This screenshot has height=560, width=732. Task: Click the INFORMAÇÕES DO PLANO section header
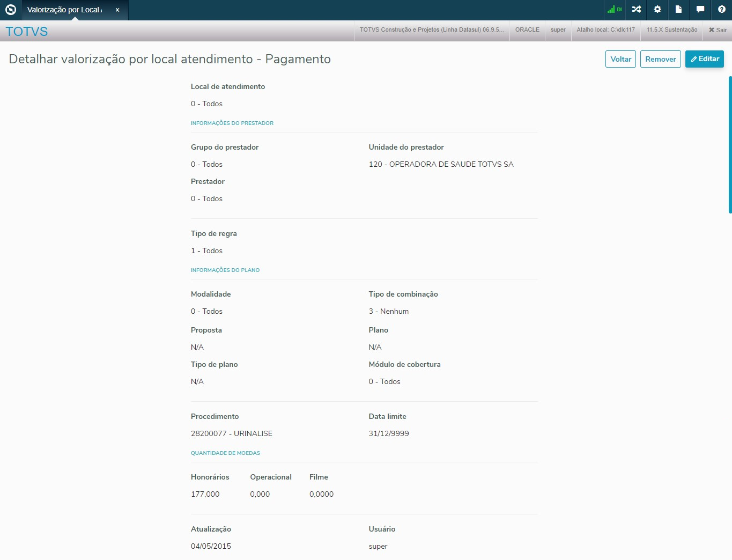point(225,270)
